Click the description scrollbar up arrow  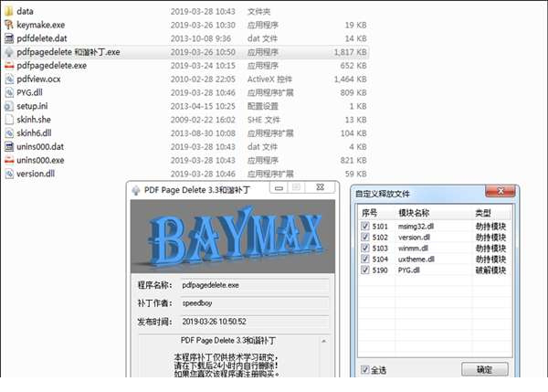[x=323, y=341]
